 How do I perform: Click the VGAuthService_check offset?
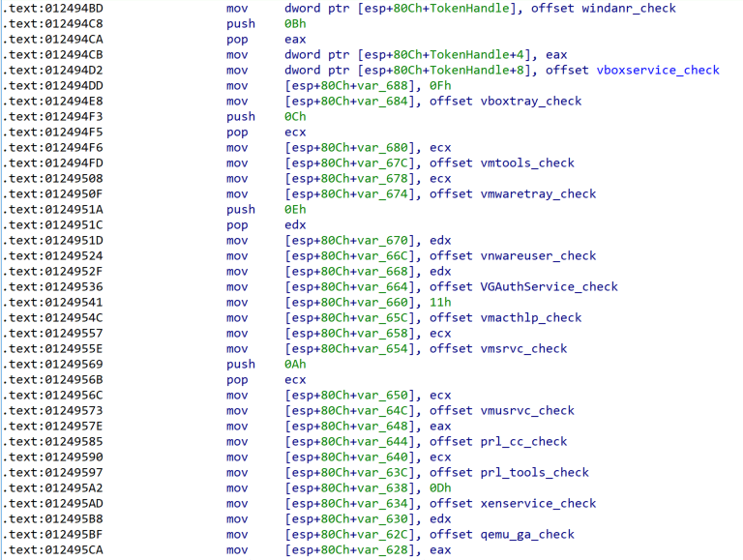pos(549,286)
